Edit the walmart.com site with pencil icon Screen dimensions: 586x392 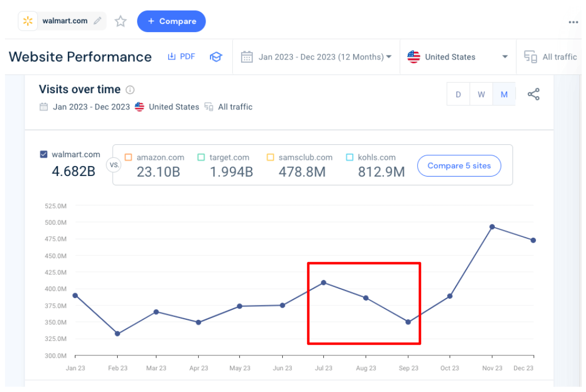click(x=98, y=21)
